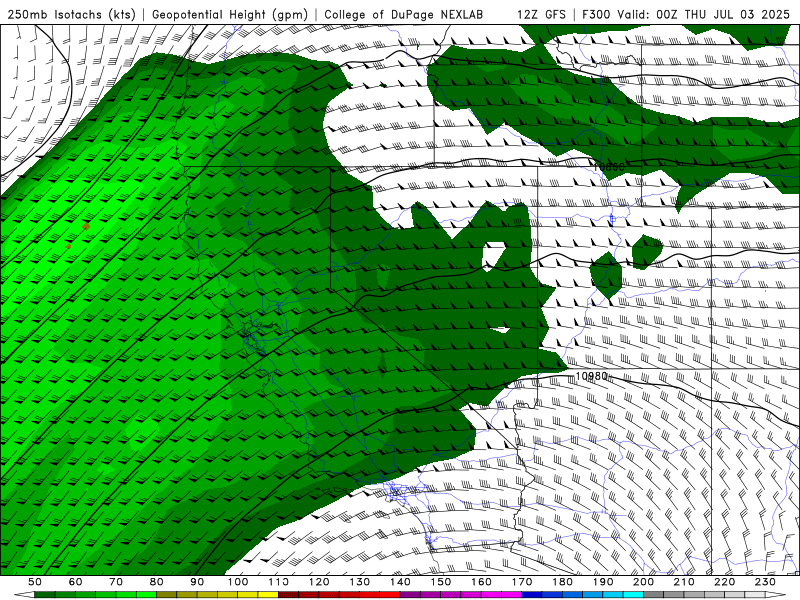Click the bright magenta swatch just before 170

(x=511, y=595)
